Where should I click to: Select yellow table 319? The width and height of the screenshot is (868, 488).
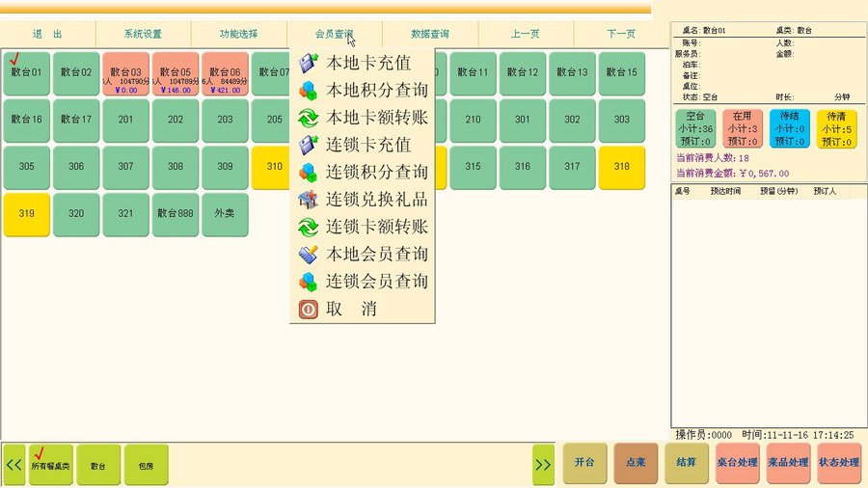(27, 214)
